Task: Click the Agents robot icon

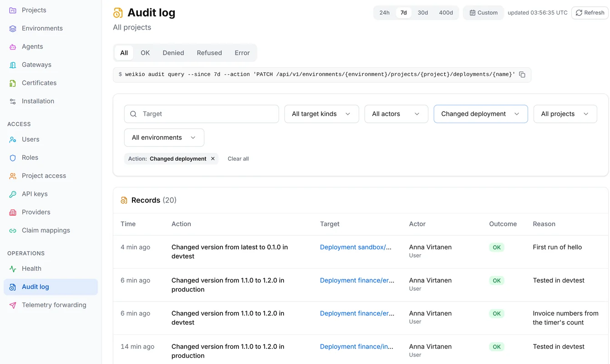Action: tap(13, 46)
